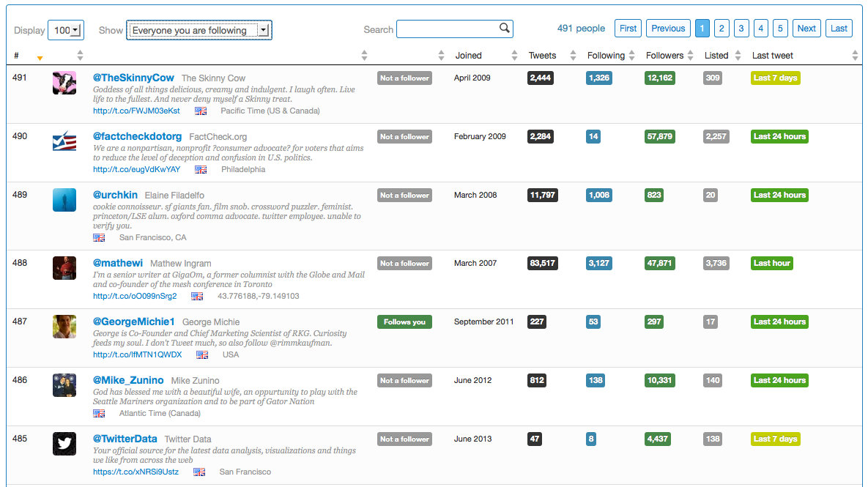Click 3,127 following count
This screenshot has height=487, width=868.
coord(599,264)
